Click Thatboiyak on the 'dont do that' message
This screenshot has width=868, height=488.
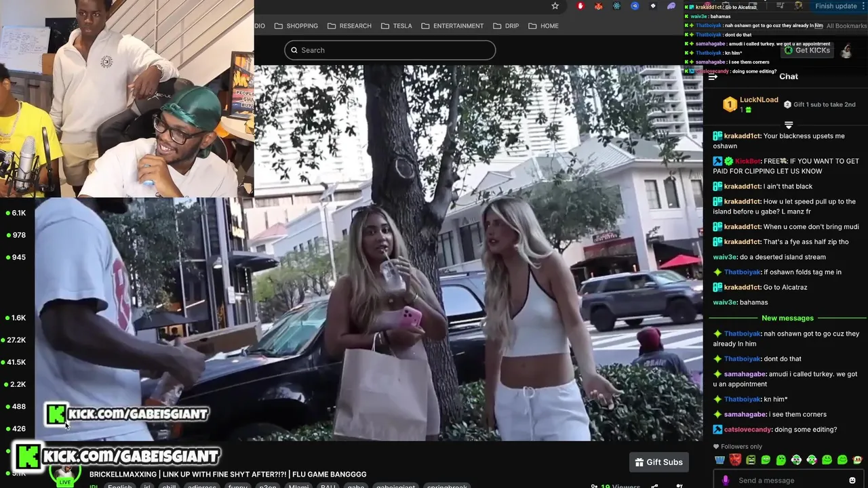pos(742,359)
